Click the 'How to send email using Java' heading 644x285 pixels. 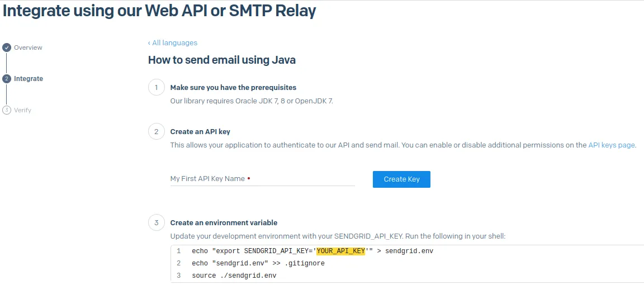pyautogui.click(x=221, y=60)
